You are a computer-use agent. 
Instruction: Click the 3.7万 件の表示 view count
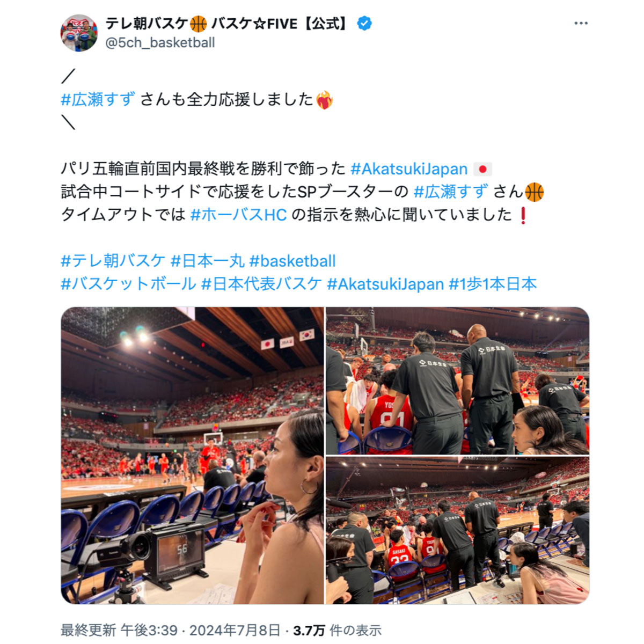click(338, 630)
